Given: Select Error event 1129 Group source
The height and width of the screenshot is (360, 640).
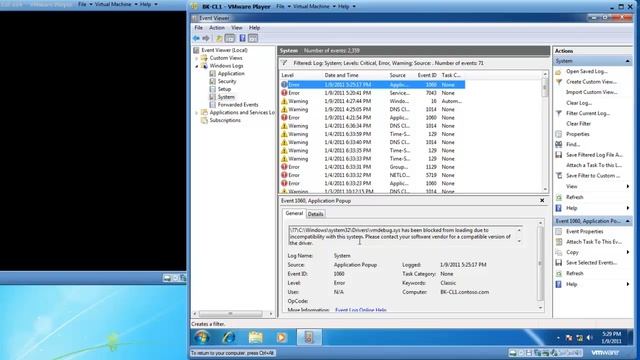Looking at the screenshot, I should (x=372, y=167).
